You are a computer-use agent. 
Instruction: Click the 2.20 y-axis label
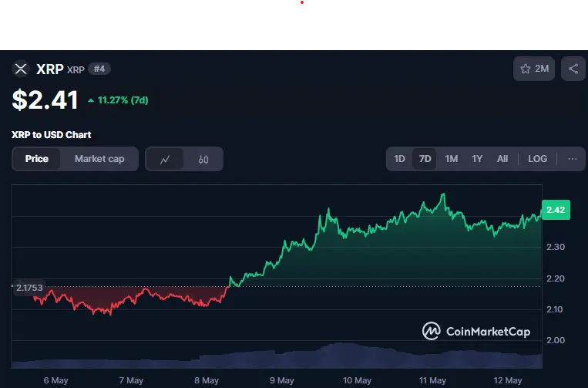pos(556,278)
